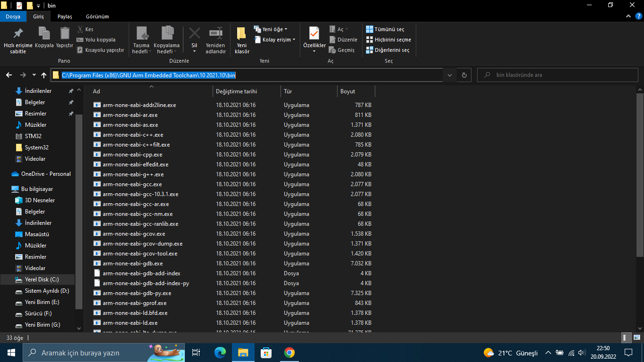The height and width of the screenshot is (362, 644).
Task: Open the notification center icon
Action: pyautogui.click(x=628, y=353)
